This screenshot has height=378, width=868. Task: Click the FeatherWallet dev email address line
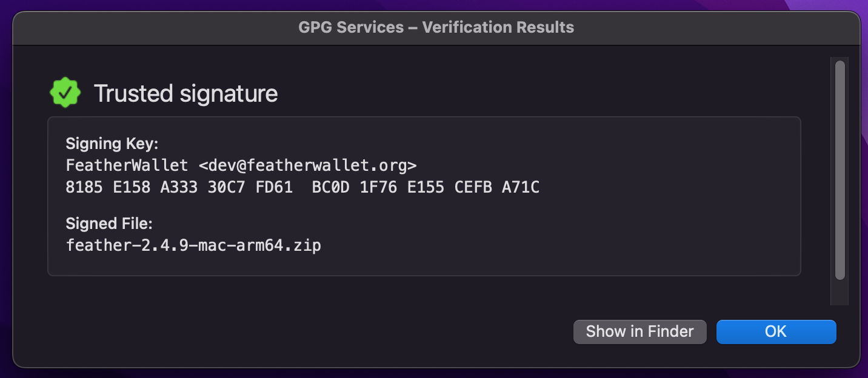coord(241,165)
